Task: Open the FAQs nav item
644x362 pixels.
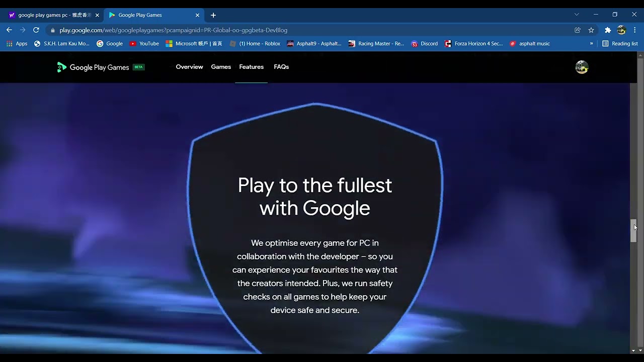Action: coord(281,67)
